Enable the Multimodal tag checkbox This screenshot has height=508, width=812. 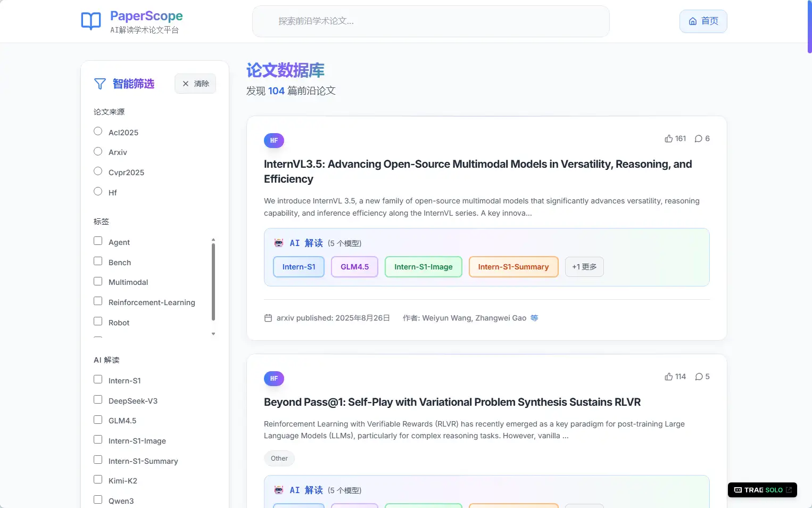tap(98, 281)
